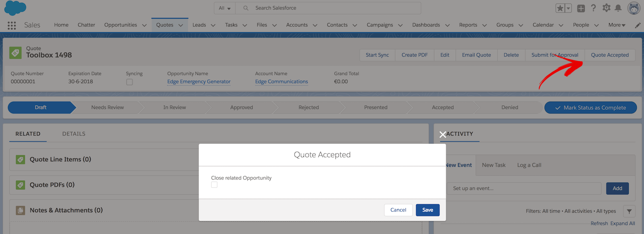
Task: Click the Favorites star icon
Action: tap(560, 8)
